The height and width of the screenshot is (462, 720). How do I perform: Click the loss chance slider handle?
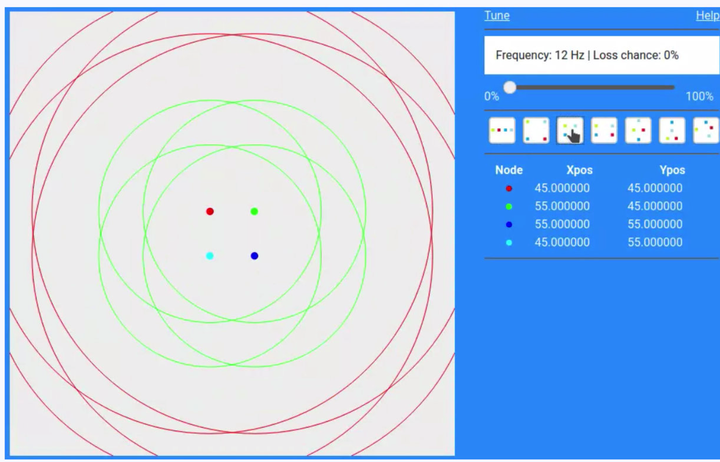[510, 87]
